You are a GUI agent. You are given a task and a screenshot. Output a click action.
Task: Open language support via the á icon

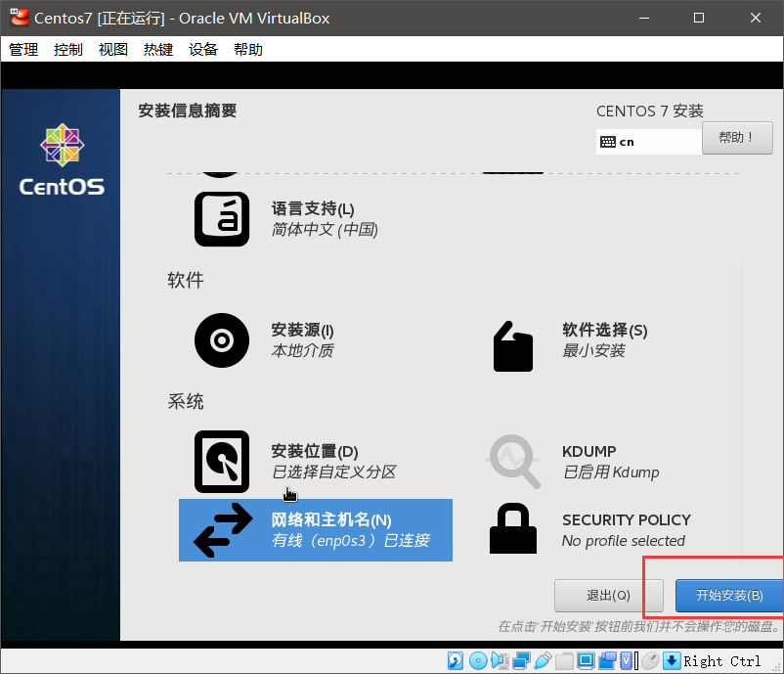(222, 219)
